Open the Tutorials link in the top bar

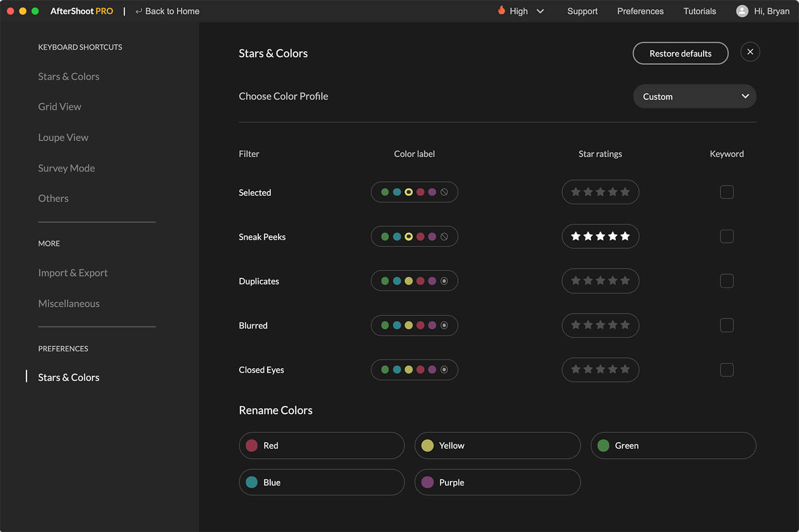699,11
